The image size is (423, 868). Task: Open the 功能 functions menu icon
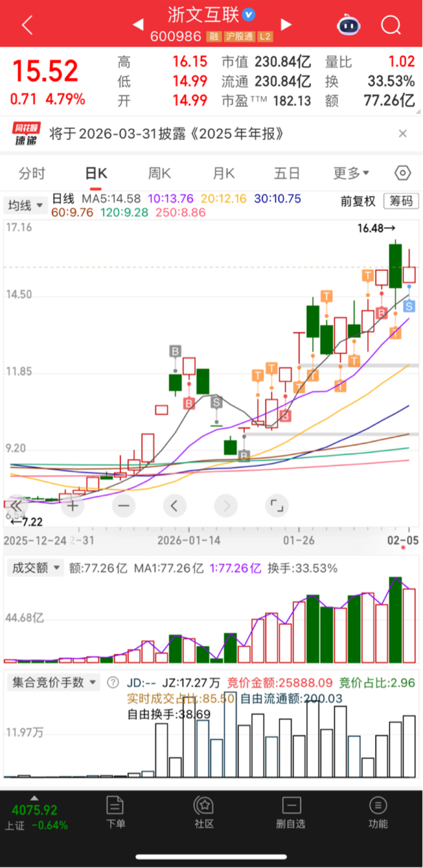point(378,812)
